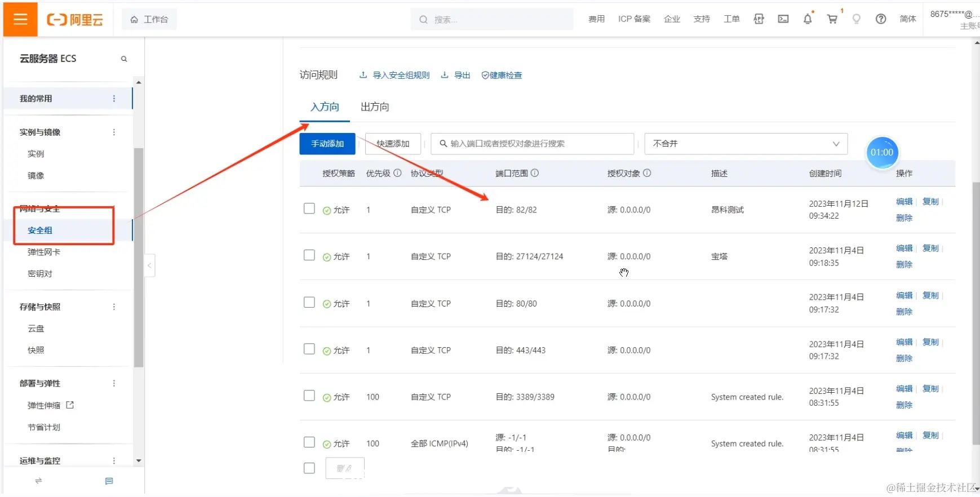Click the 授权对象 info icon
The image size is (980, 497).
tap(647, 173)
